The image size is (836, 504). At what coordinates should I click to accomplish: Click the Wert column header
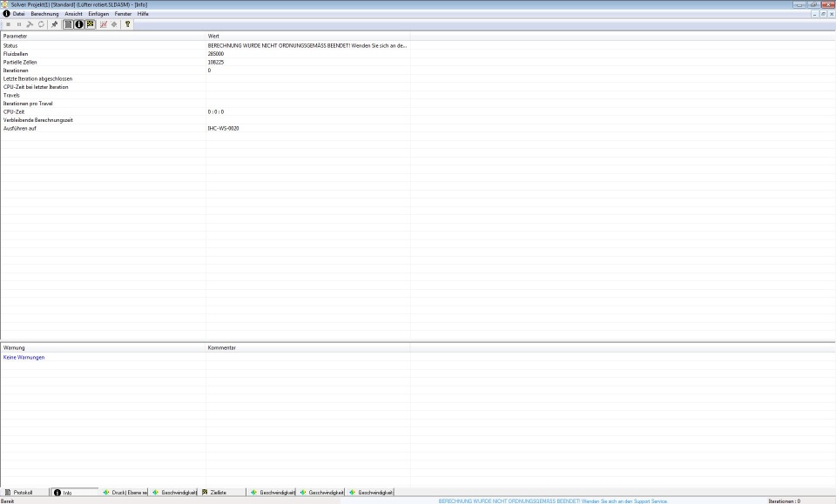click(308, 37)
